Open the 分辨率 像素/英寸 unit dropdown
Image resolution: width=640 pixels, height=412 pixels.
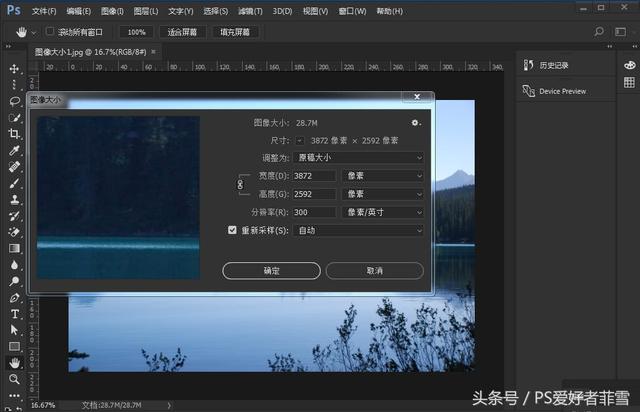(x=382, y=212)
